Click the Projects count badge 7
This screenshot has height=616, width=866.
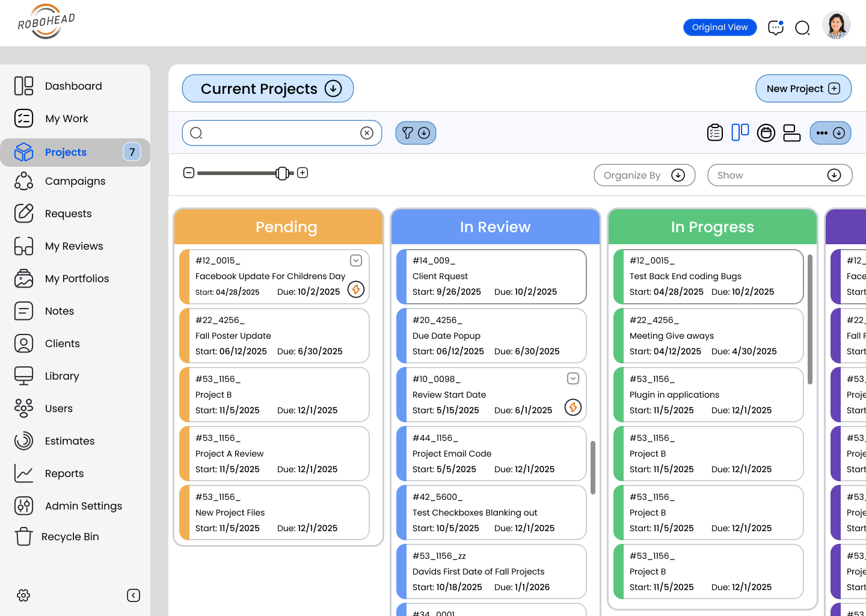(x=132, y=152)
